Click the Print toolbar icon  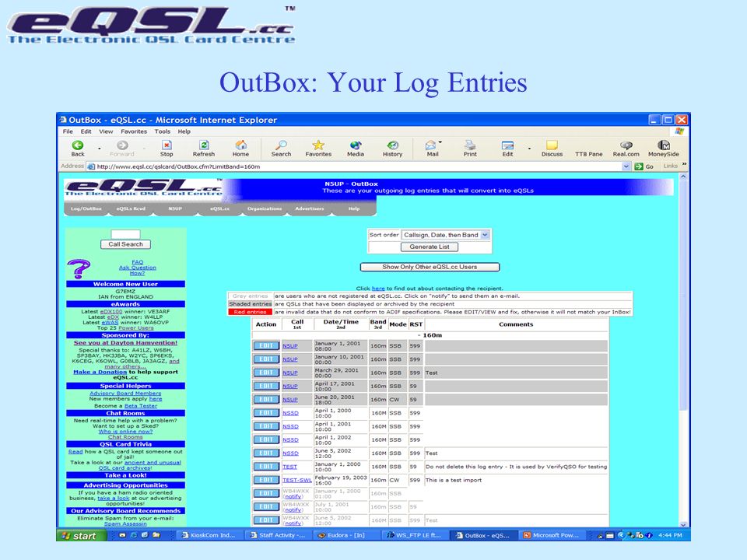tap(470, 145)
